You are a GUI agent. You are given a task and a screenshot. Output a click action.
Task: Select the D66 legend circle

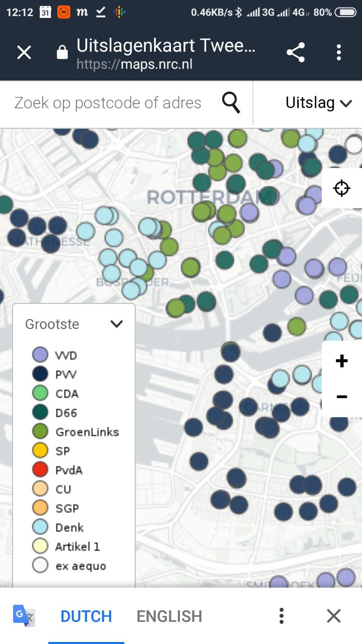coord(40,413)
